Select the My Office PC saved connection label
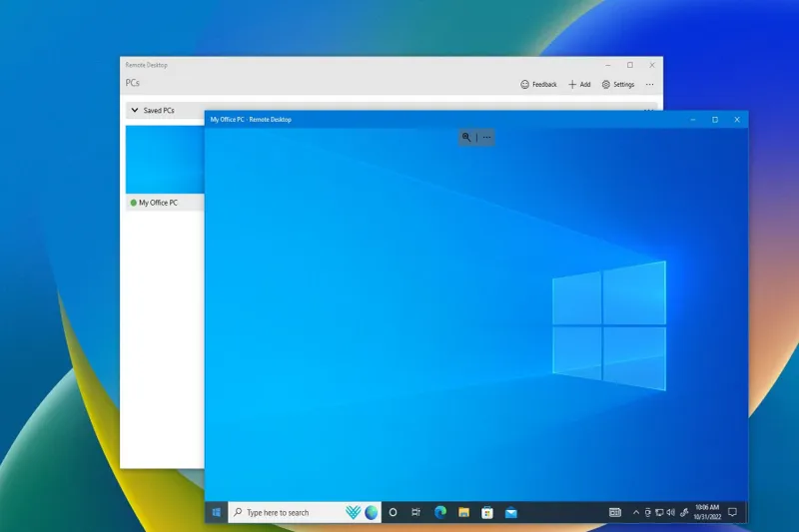799x532 pixels. point(159,203)
